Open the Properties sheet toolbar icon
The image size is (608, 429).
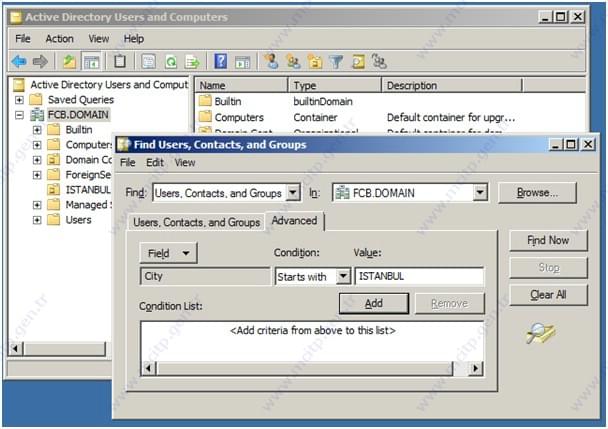click(x=149, y=61)
